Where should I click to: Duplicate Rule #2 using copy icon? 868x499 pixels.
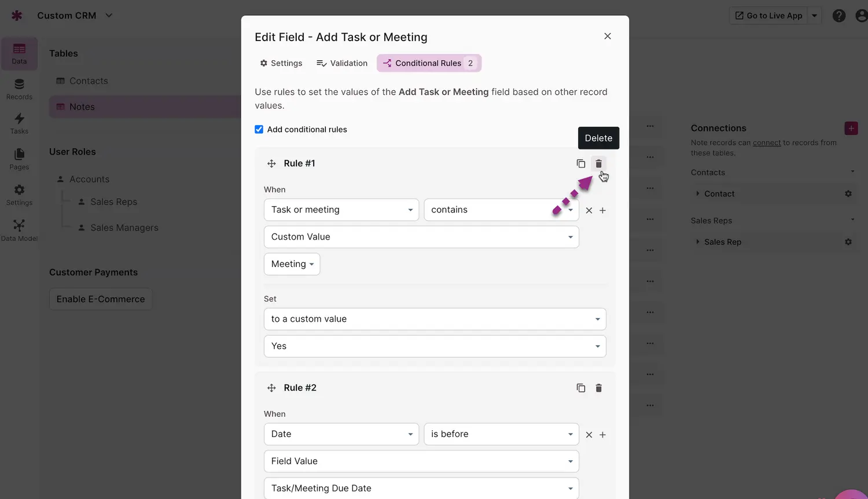pyautogui.click(x=581, y=388)
